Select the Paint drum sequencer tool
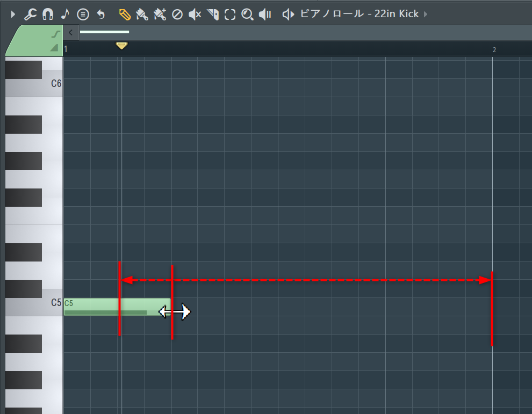 pyautogui.click(x=160, y=14)
